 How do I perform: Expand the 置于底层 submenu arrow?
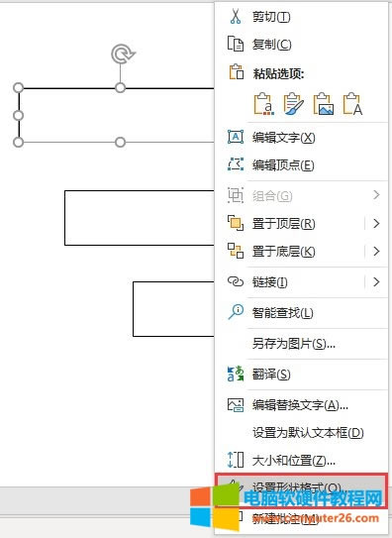tap(376, 251)
